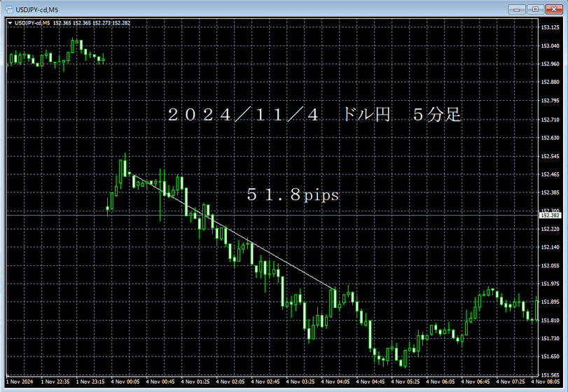The height and width of the screenshot is (392, 568).
Task: Click the 152.880 price scale value
Action: point(550,82)
